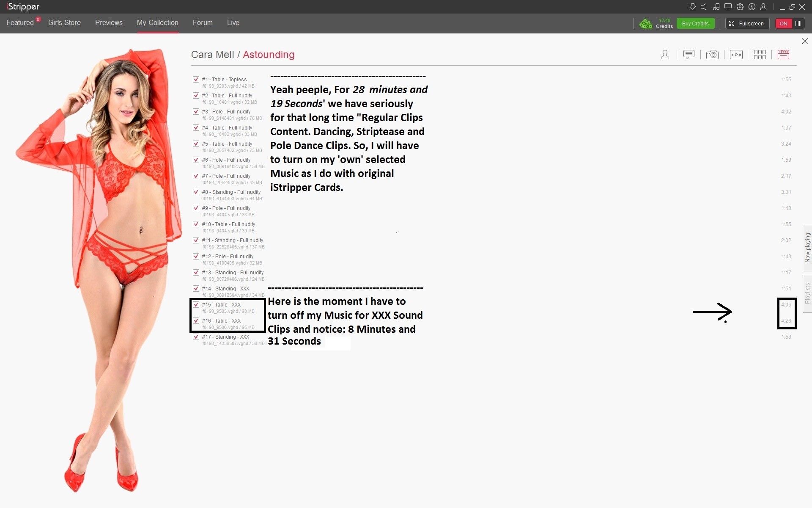Open the grid thumbnails view icon
The image size is (812, 508).
tap(760, 55)
